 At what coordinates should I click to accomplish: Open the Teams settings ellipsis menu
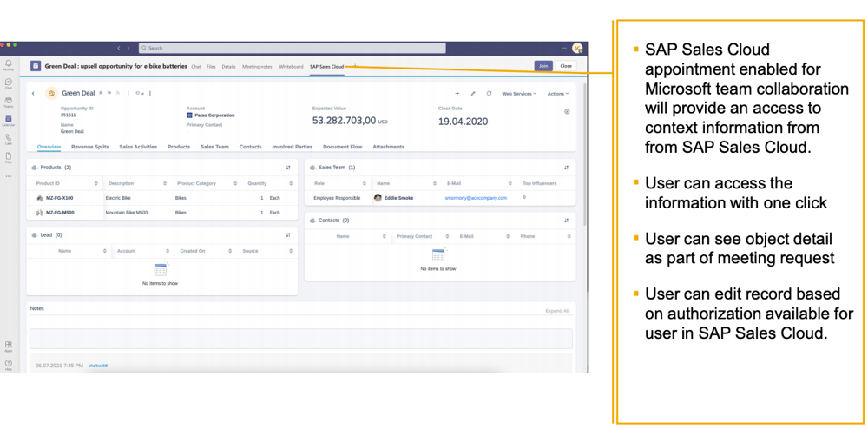point(564,48)
